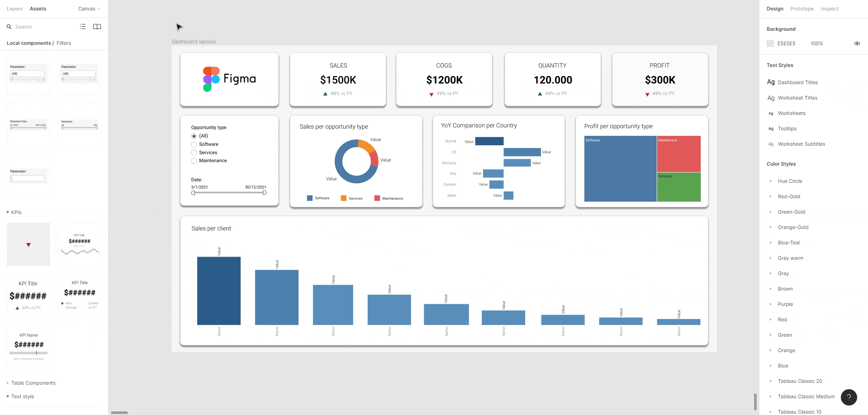Click Dashboard Titles text style Ag icon
This screenshot has height=415, width=868.
pyautogui.click(x=771, y=82)
